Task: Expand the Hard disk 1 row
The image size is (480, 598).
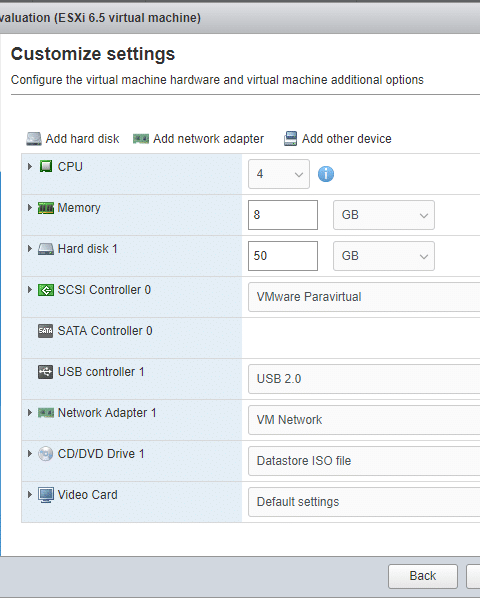Action: pos(30,249)
